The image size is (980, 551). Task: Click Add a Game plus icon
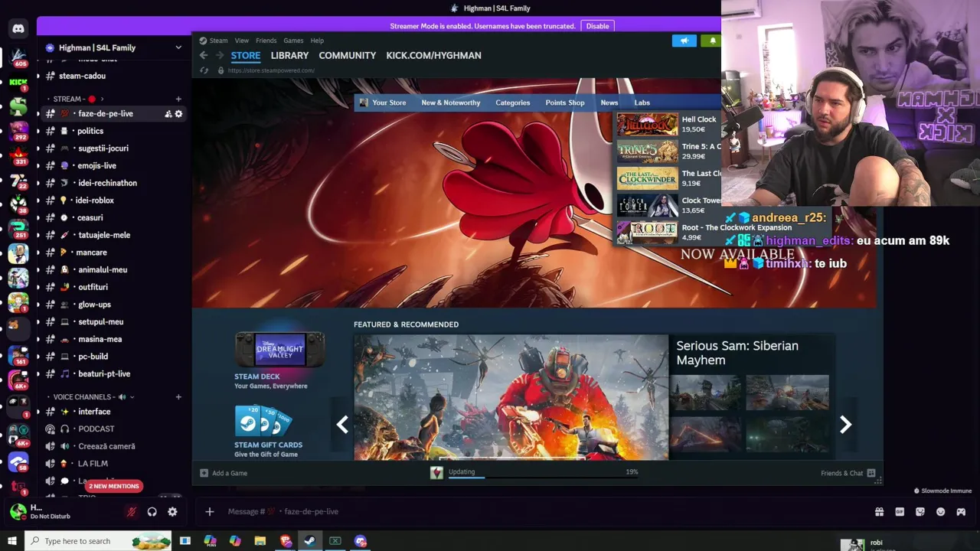[x=204, y=473]
